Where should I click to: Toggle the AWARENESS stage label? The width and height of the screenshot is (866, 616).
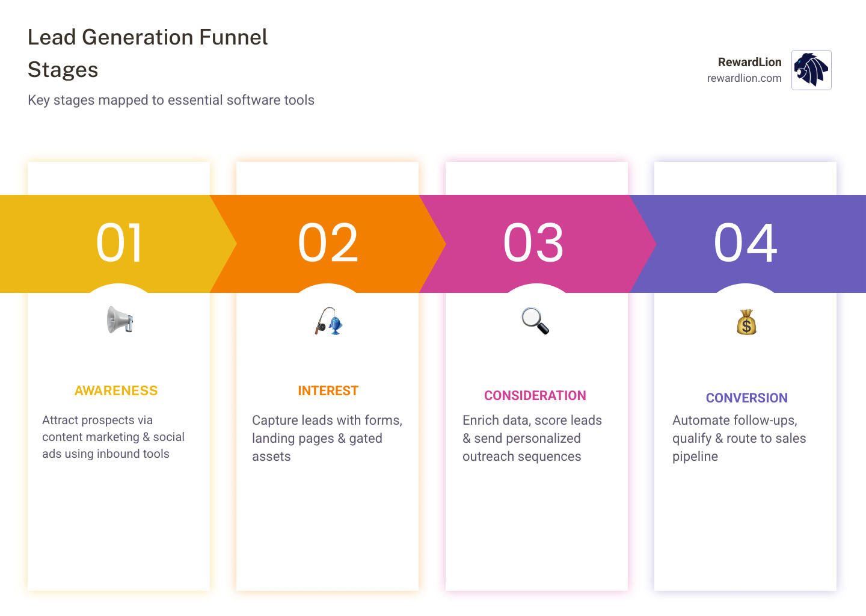115,390
